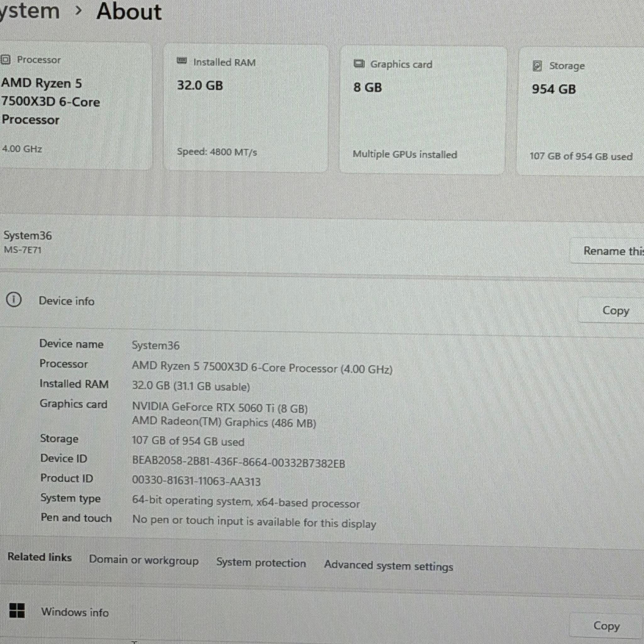Click the Speed: 4800 MT/s text
The image size is (644, 644).
(x=217, y=152)
